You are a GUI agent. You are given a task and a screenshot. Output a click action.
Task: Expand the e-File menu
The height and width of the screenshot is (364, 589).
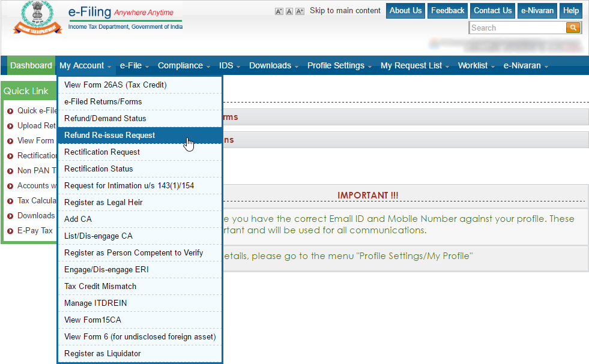(x=134, y=66)
